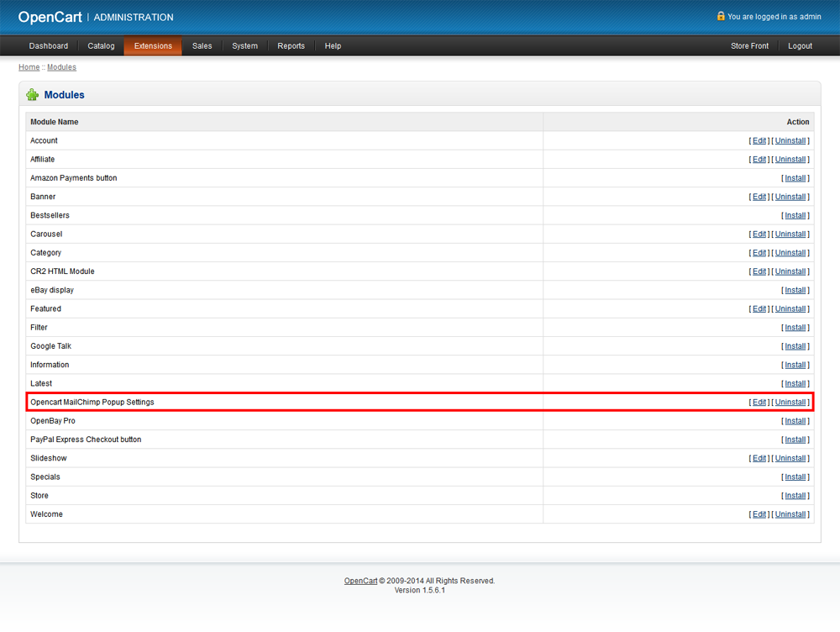The height and width of the screenshot is (632, 840).
Task: Uninstall the Slideshow module
Action: click(790, 458)
